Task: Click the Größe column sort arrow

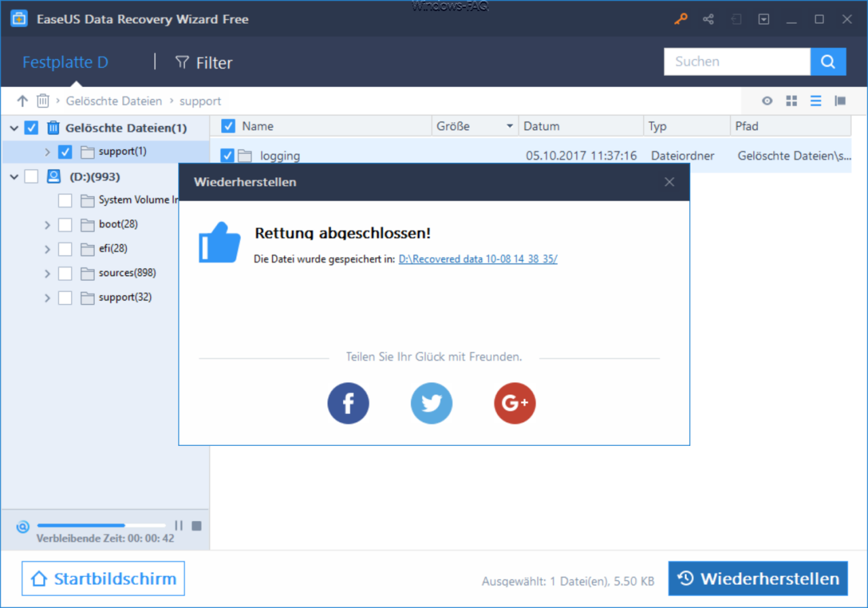Action: [510, 127]
